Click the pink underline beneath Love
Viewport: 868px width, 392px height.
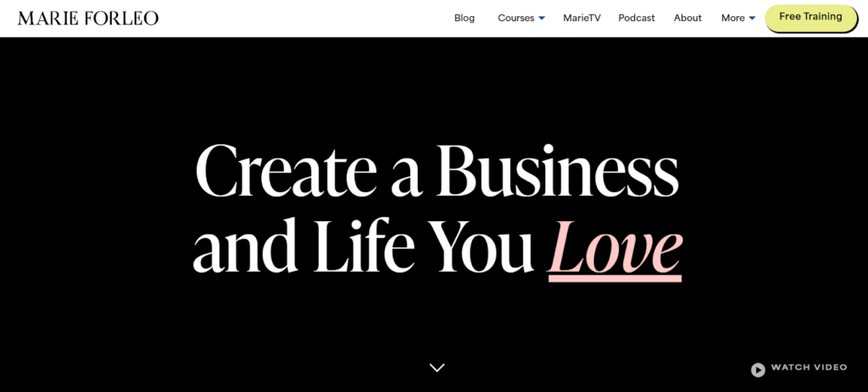pos(615,279)
